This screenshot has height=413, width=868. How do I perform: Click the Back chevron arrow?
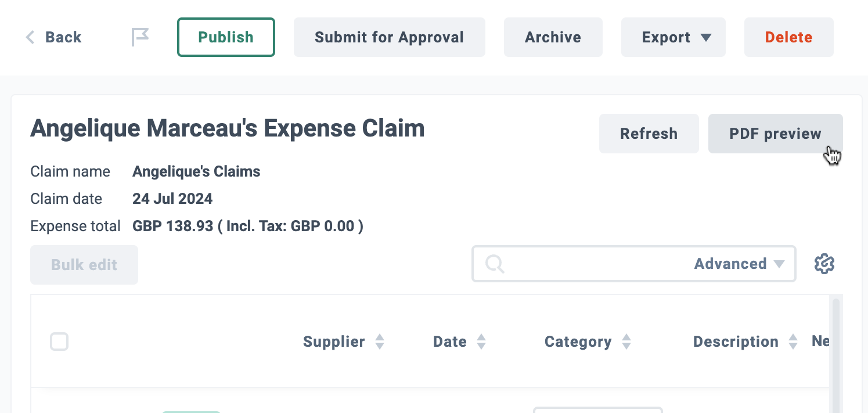click(x=30, y=37)
